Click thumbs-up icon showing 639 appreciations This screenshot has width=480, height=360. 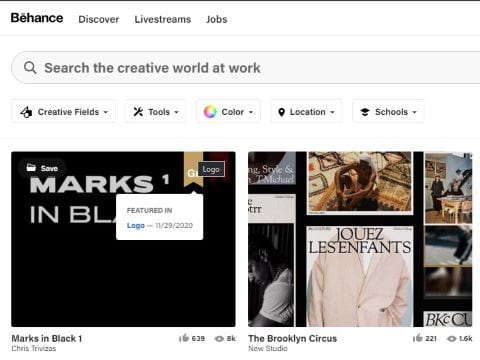tap(184, 338)
